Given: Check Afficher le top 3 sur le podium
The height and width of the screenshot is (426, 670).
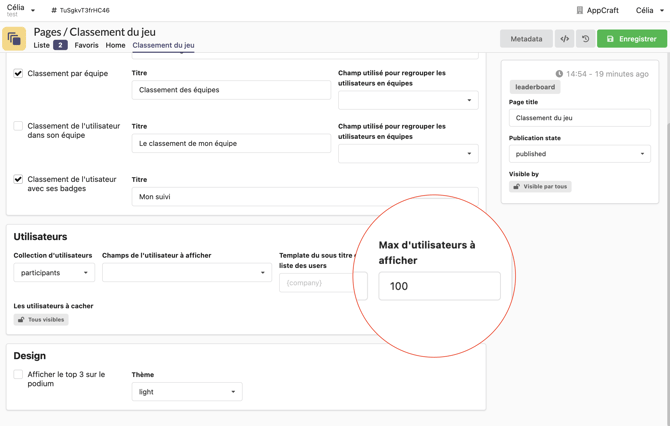Looking at the screenshot, I should pyautogui.click(x=18, y=375).
